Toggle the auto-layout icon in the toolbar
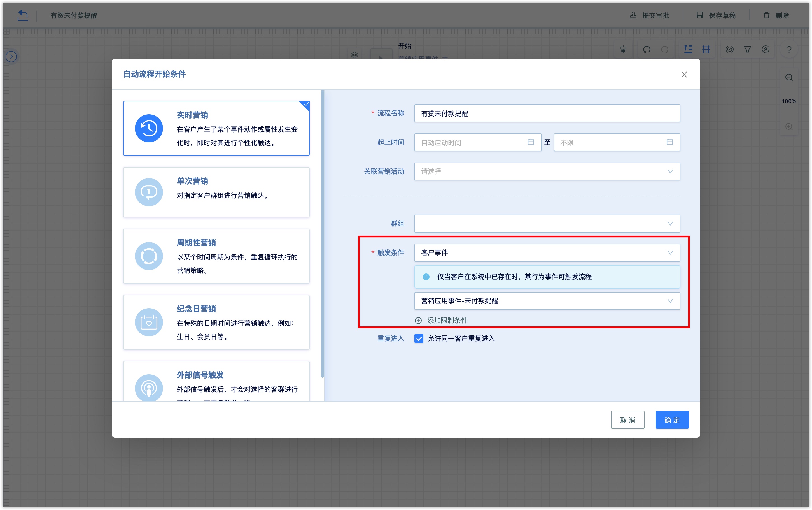This screenshot has width=812, height=510. pyautogui.click(x=688, y=49)
